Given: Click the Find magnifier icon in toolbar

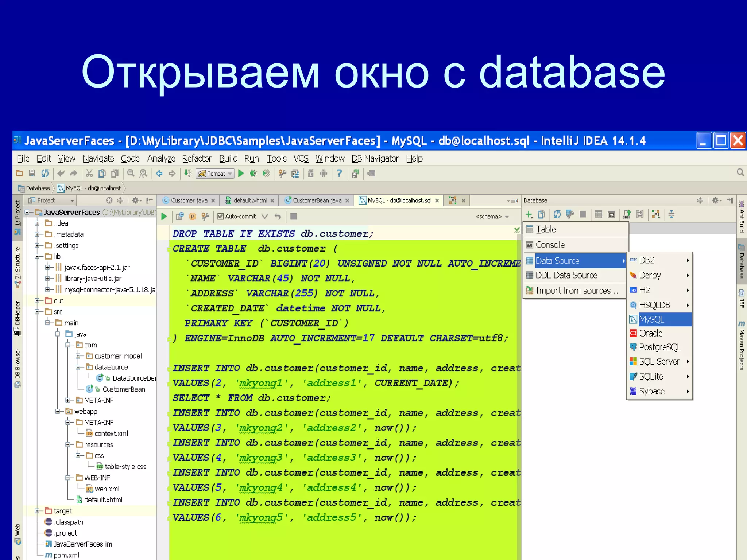Looking at the screenshot, I should click(131, 174).
